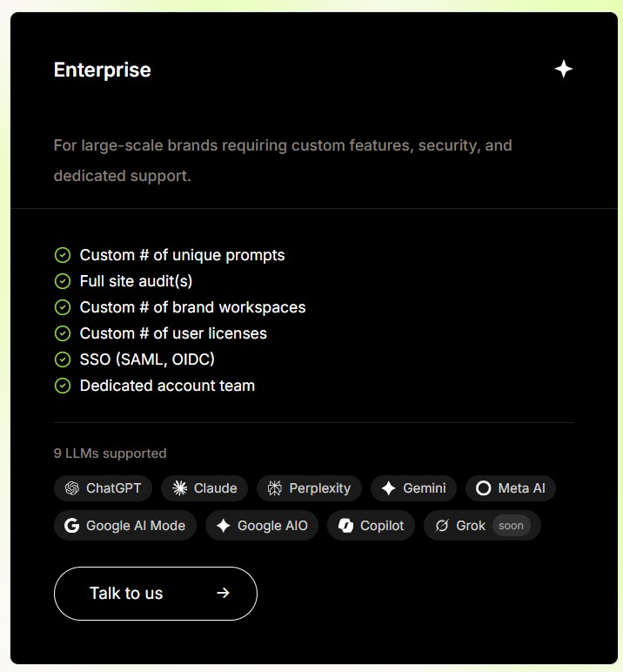The width and height of the screenshot is (623, 672).
Task: Click the Perplexity logo icon
Action: [275, 488]
